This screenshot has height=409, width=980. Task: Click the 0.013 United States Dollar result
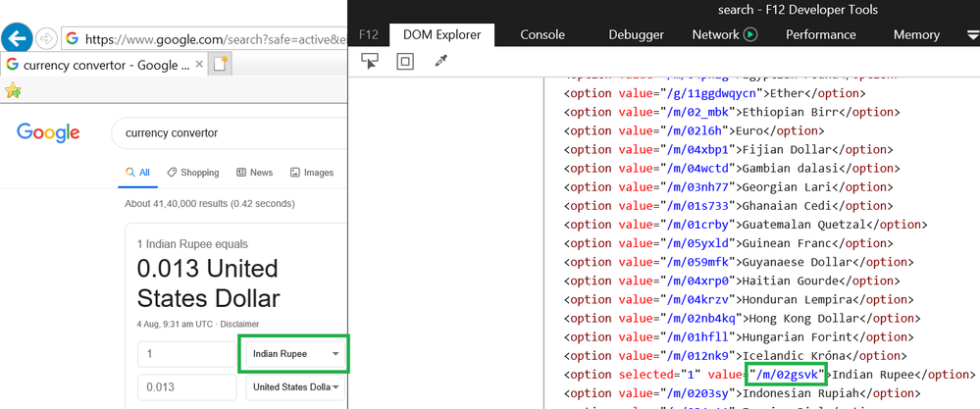[208, 283]
